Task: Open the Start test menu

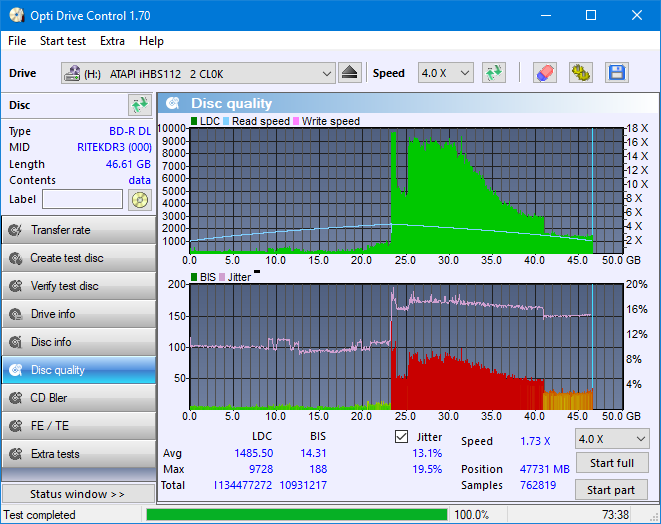Action: click(63, 41)
